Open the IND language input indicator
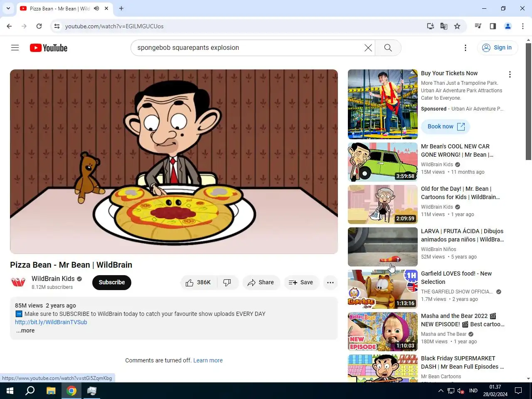 [x=473, y=391]
